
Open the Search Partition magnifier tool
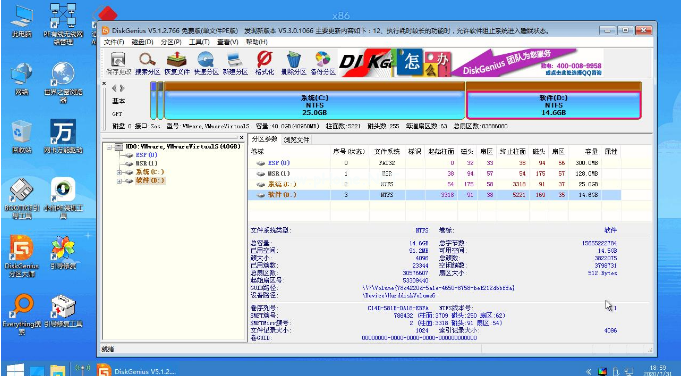(x=147, y=63)
